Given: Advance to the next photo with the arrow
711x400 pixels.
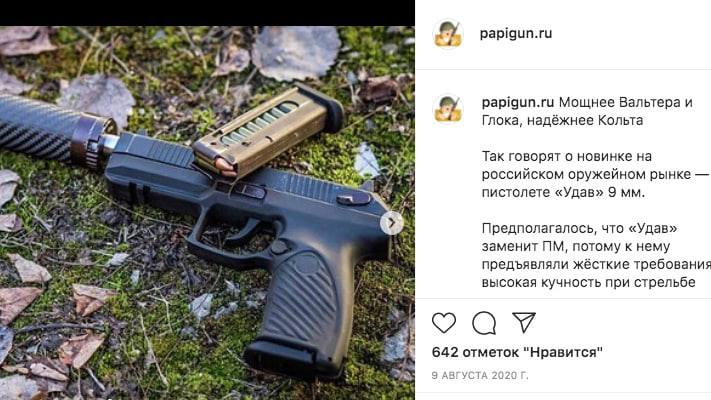Looking at the screenshot, I should 392,223.
